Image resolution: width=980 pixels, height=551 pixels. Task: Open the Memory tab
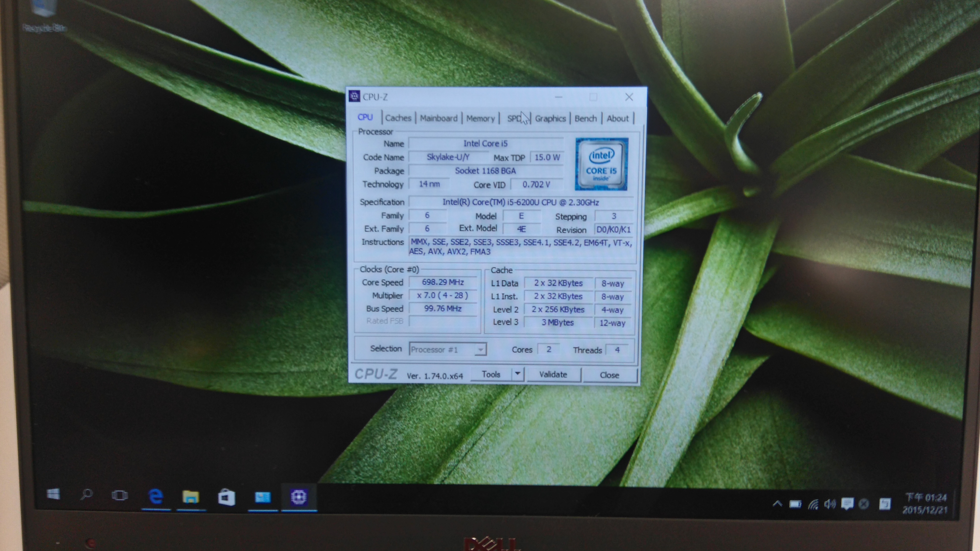point(480,119)
